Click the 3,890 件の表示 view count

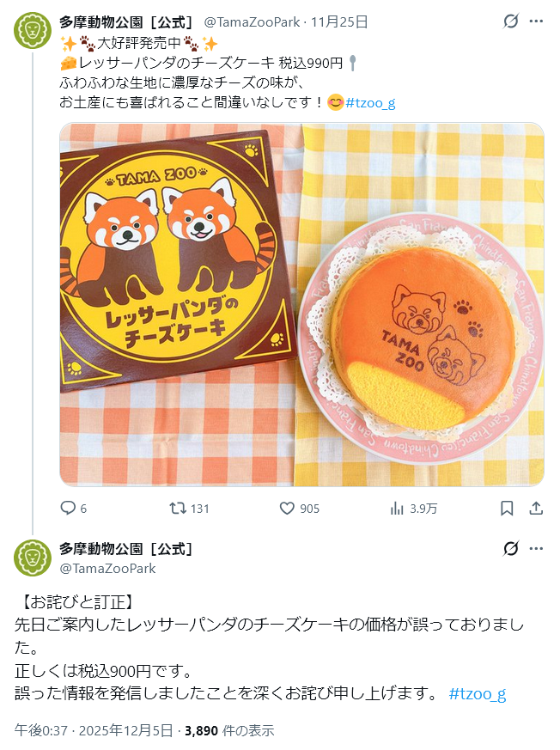point(229,730)
